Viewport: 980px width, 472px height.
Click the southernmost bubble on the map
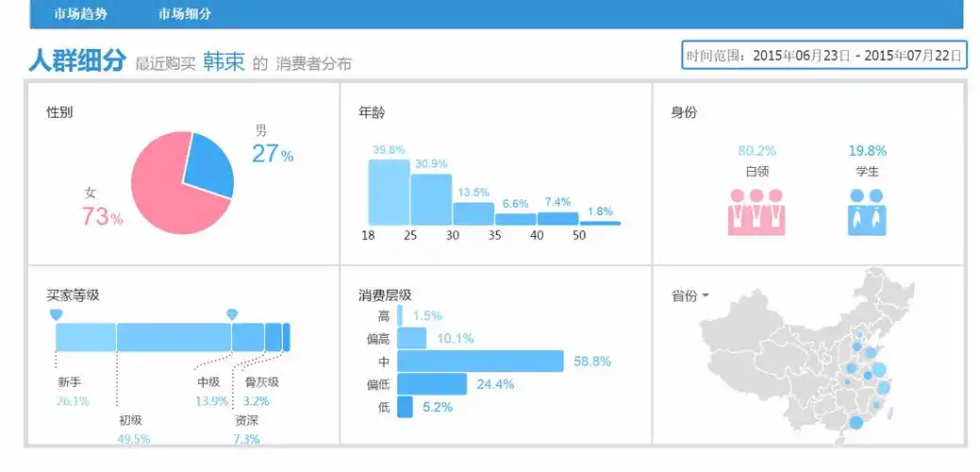855,423
